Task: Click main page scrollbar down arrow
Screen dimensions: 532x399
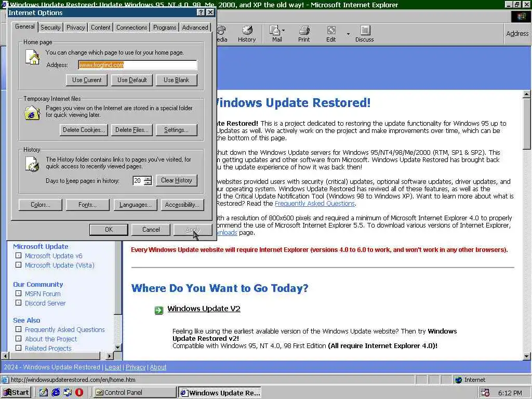Action: [527, 356]
